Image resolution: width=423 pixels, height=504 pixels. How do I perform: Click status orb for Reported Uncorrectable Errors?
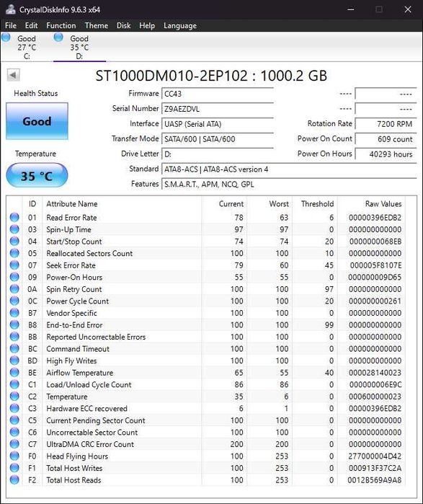click(x=14, y=337)
